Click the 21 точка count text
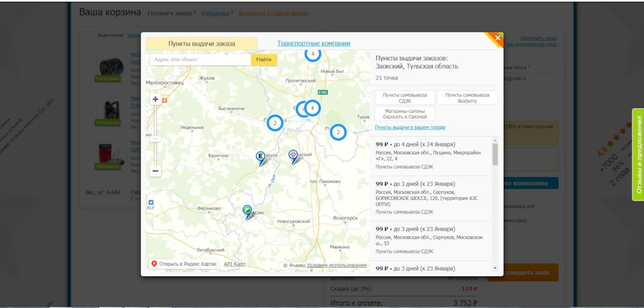The image size is (644, 308). 387,78
